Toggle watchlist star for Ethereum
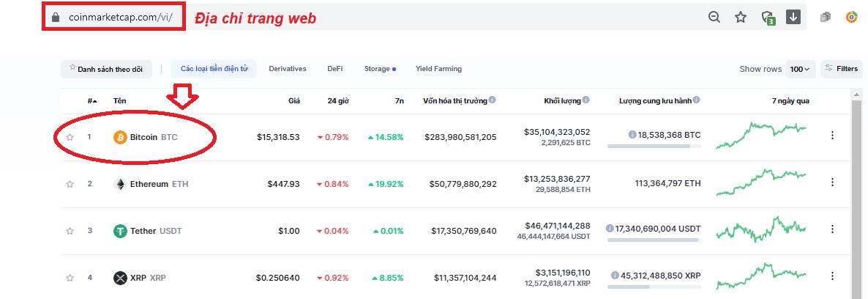 pyautogui.click(x=70, y=184)
